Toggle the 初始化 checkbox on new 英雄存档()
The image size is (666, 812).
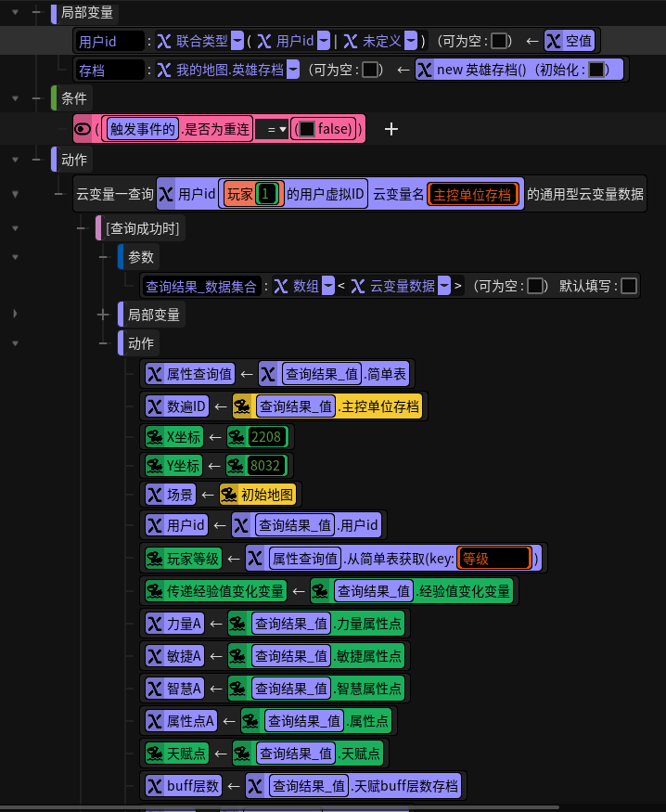(596, 70)
